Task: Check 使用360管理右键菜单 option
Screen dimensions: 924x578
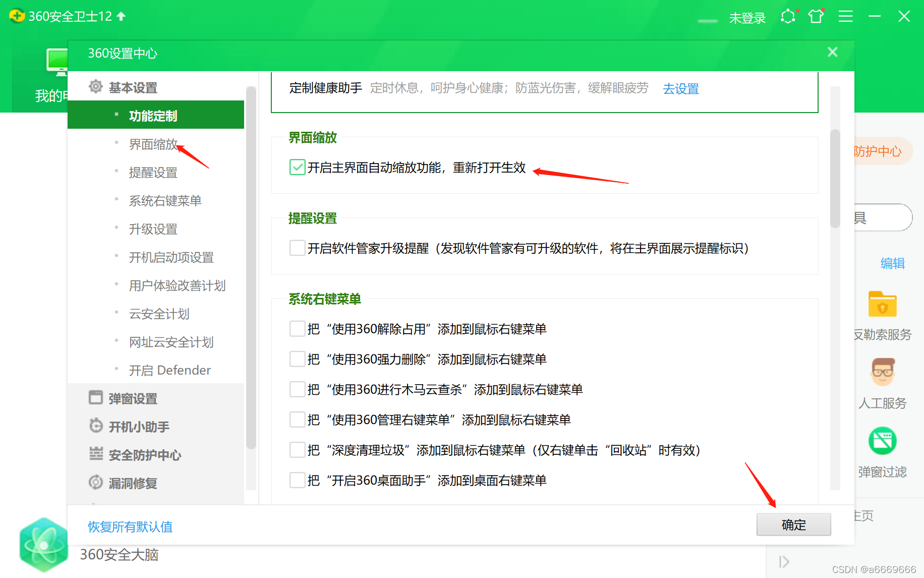Action: (298, 419)
